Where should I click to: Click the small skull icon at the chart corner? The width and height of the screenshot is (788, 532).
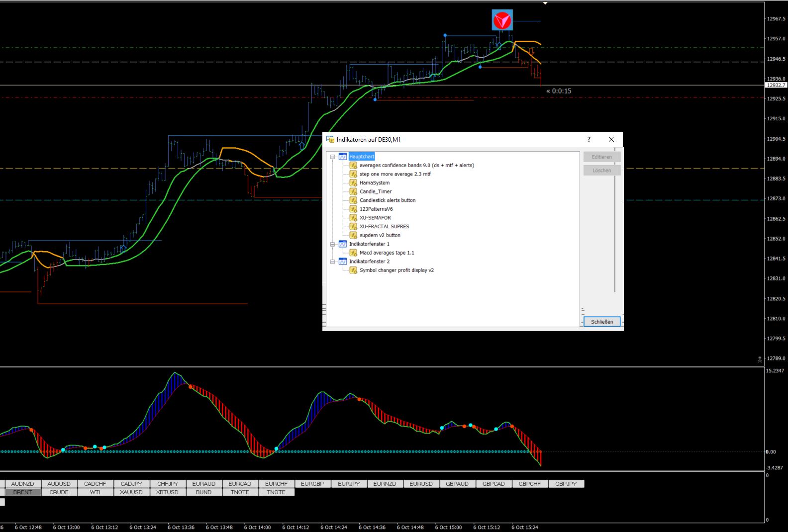pos(760,358)
